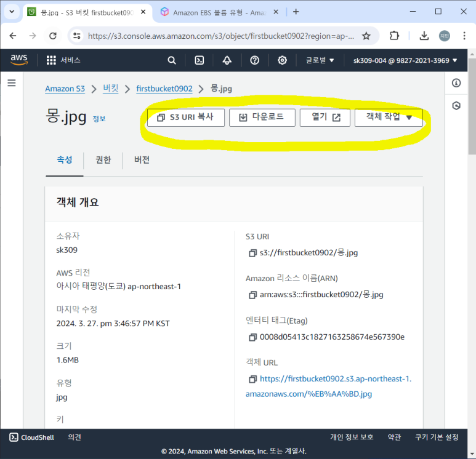Toggle the side navigation hamburger menu
Image resolution: width=476 pixels, height=459 pixels.
[x=12, y=83]
